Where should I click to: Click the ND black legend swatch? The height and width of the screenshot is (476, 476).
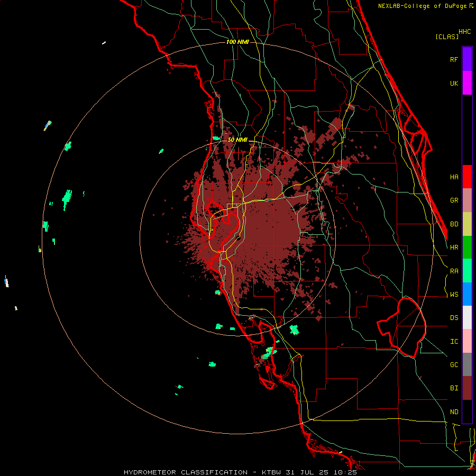point(467,411)
